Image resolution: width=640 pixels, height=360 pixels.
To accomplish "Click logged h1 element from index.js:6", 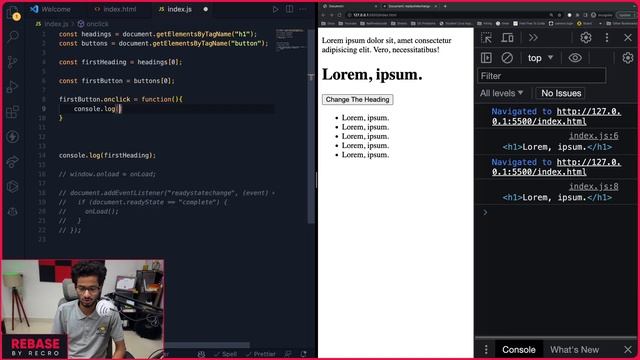I will click(x=557, y=147).
